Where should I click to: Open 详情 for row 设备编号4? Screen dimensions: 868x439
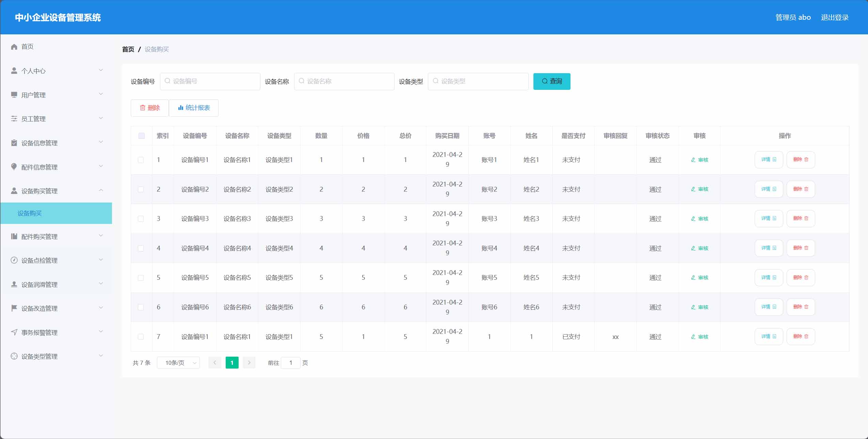(769, 248)
